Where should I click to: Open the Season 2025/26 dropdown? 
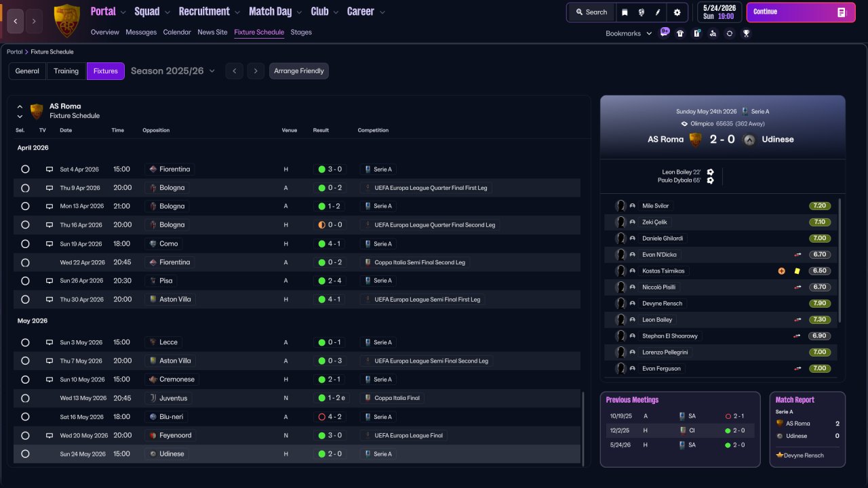(173, 71)
